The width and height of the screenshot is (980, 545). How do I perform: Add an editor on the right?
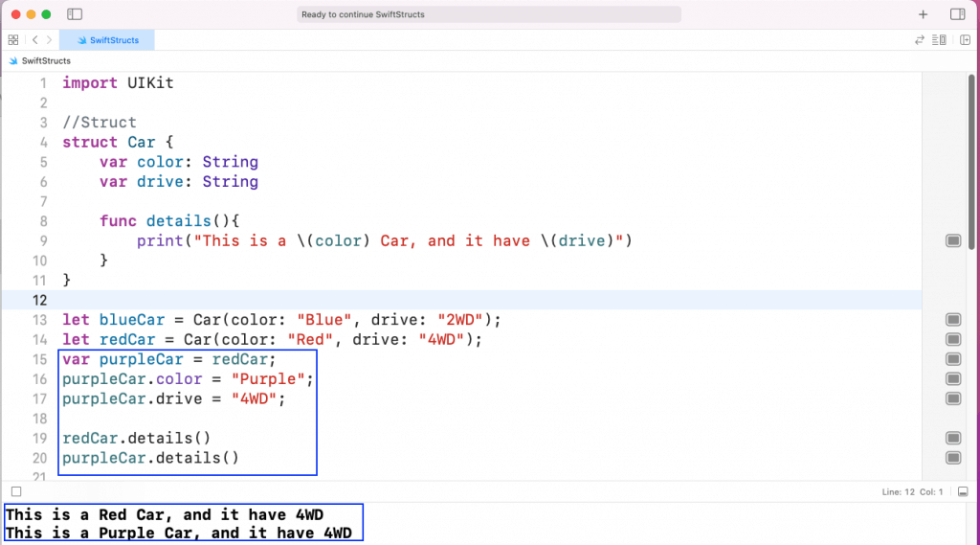click(965, 40)
